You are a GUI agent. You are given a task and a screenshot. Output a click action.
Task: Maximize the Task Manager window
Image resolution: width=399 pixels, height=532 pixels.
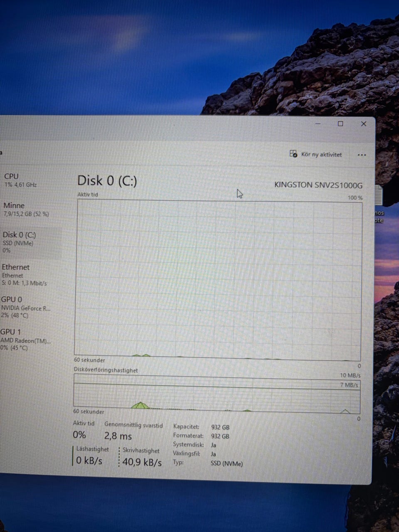[x=340, y=123]
